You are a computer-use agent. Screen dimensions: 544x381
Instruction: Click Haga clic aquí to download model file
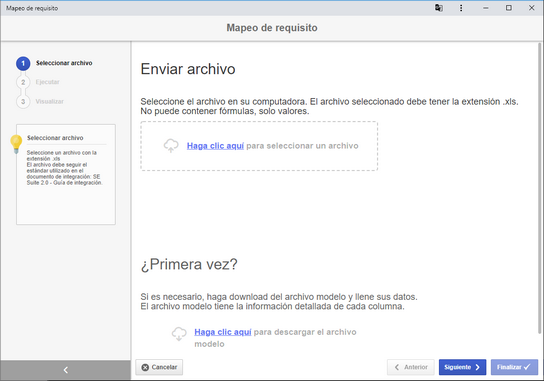[223, 332]
